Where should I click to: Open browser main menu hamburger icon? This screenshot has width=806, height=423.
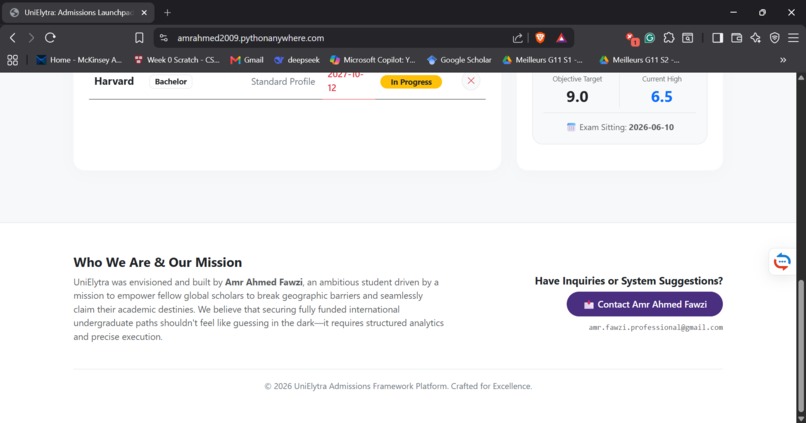[794, 38]
